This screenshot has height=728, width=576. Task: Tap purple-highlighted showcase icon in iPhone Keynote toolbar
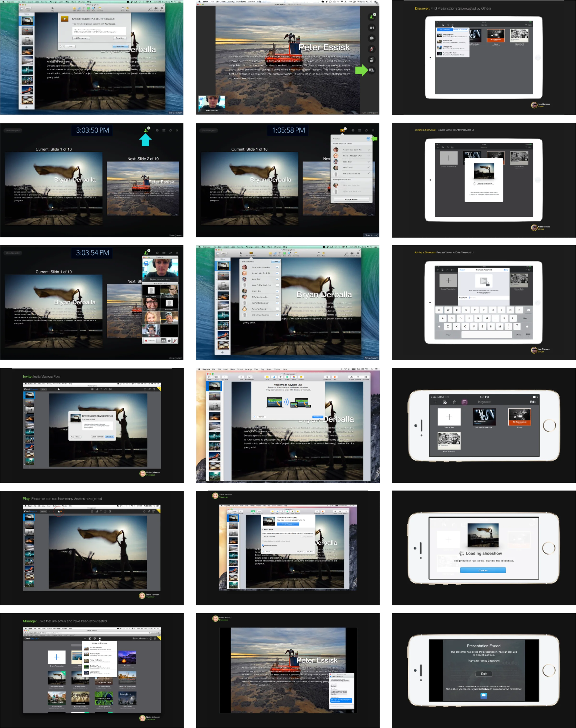click(464, 402)
